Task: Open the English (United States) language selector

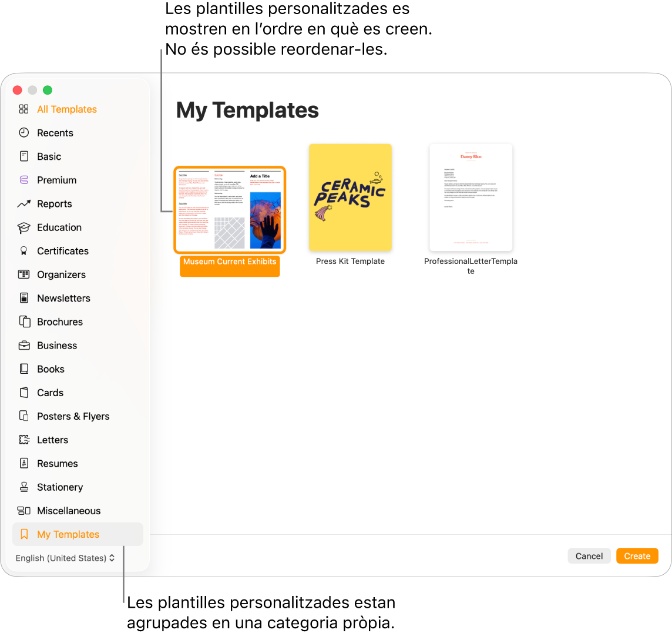Action: (x=65, y=558)
